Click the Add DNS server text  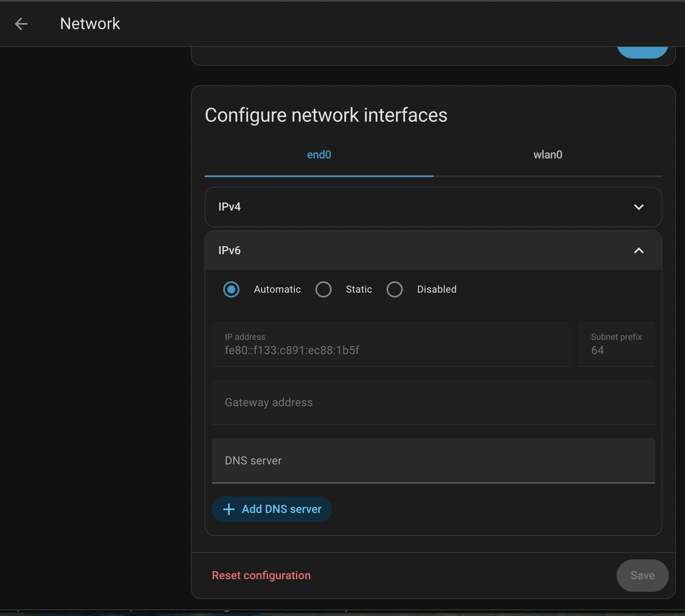point(281,509)
